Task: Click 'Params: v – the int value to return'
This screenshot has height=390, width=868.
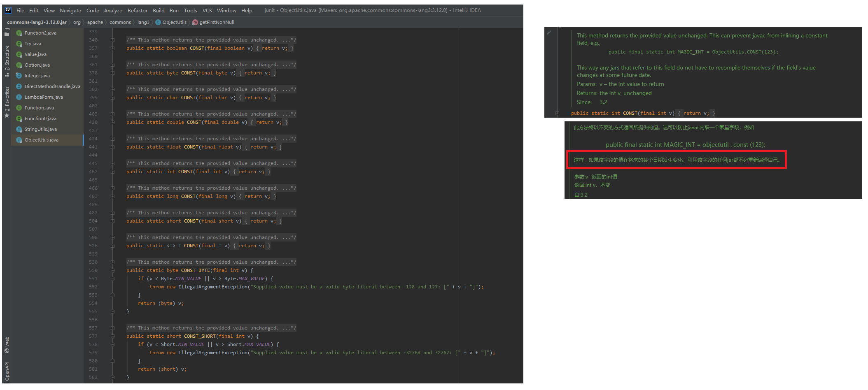Action: pyautogui.click(x=620, y=84)
